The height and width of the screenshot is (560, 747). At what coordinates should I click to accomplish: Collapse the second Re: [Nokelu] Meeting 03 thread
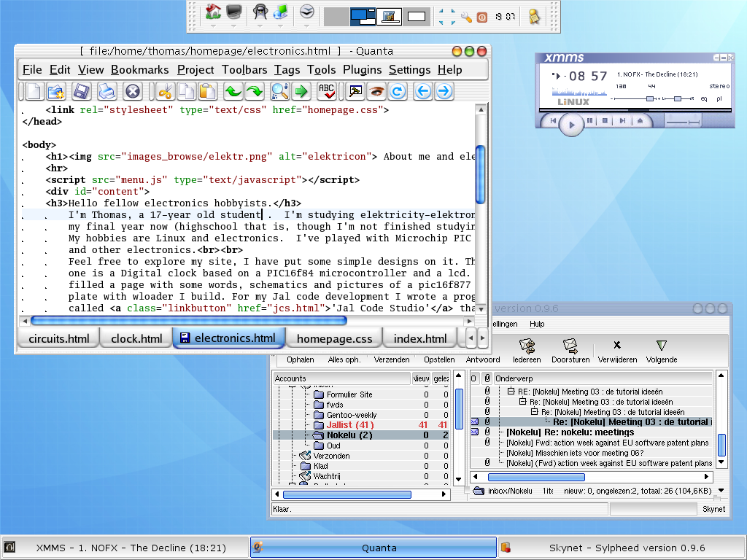(522, 402)
